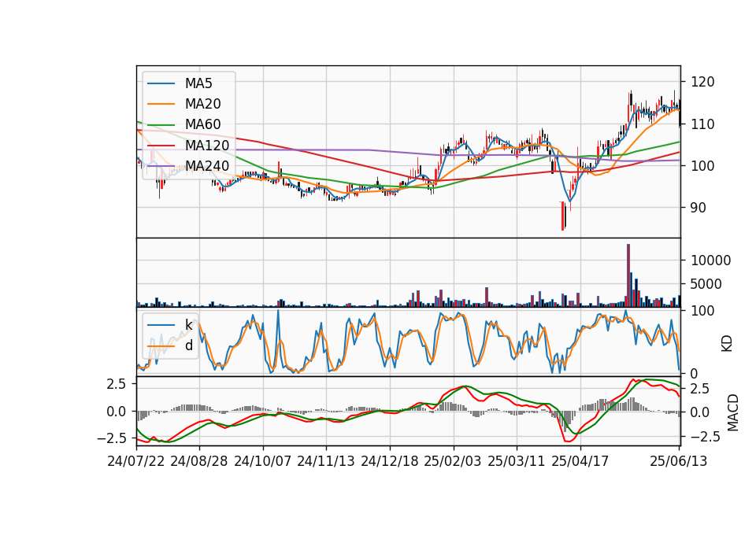Click the 5000 volume axis label

706,284
